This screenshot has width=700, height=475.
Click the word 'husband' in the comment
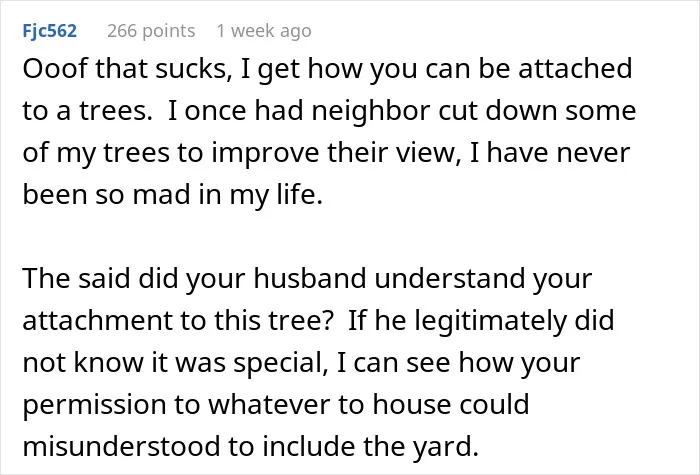tap(310, 278)
